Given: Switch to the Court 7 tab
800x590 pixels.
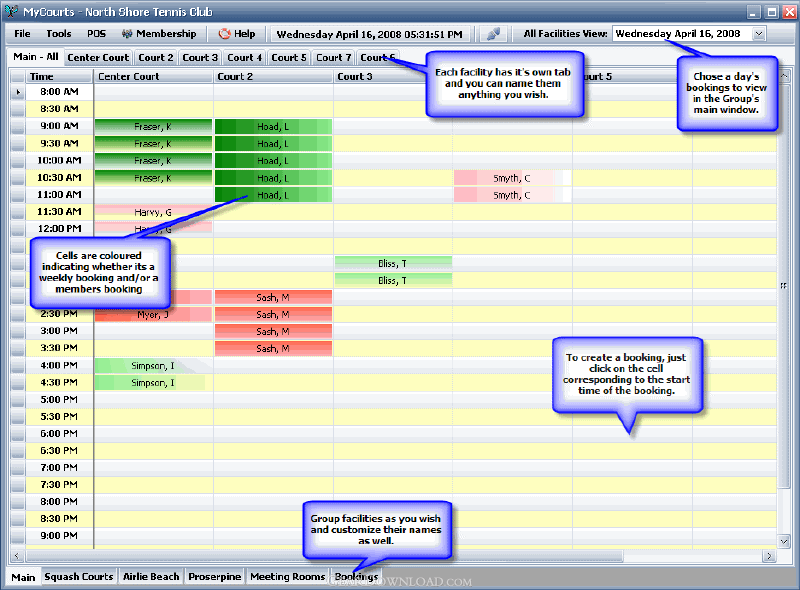Looking at the screenshot, I should tap(333, 58).
